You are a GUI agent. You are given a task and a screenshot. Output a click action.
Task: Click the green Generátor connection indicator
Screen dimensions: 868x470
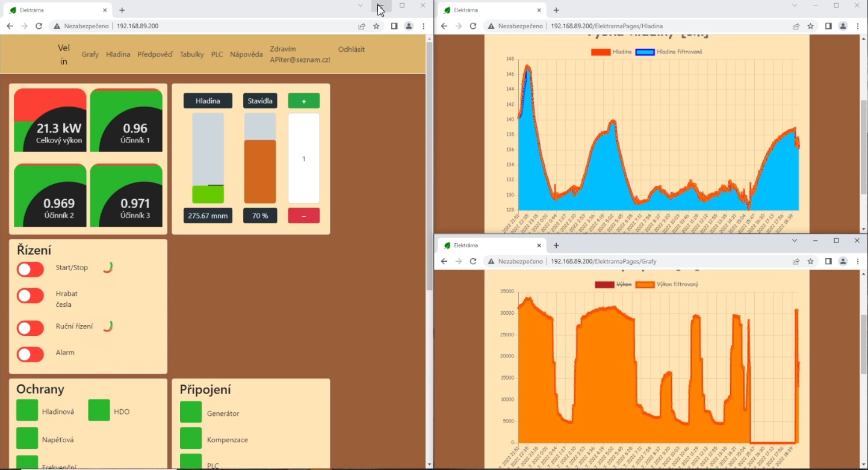tap(191, 413)
